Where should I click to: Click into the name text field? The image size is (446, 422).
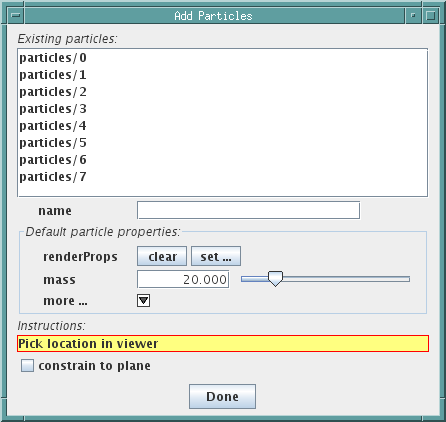point(248,210)
